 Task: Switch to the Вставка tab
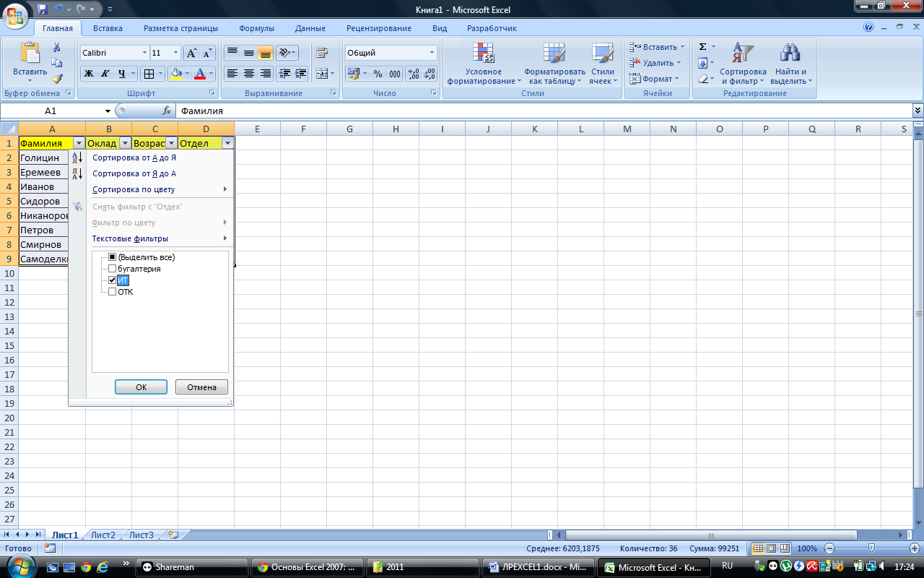tap(108, 28)
